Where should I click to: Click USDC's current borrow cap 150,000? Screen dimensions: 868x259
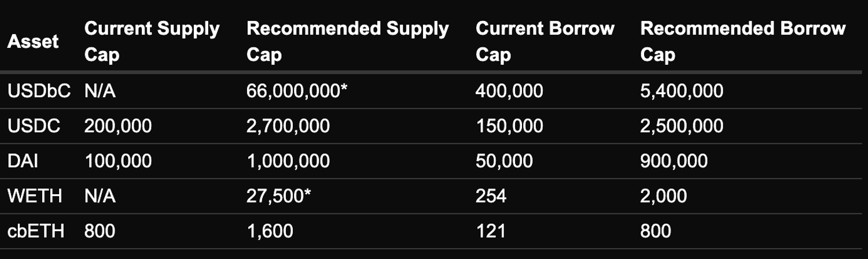509,126
